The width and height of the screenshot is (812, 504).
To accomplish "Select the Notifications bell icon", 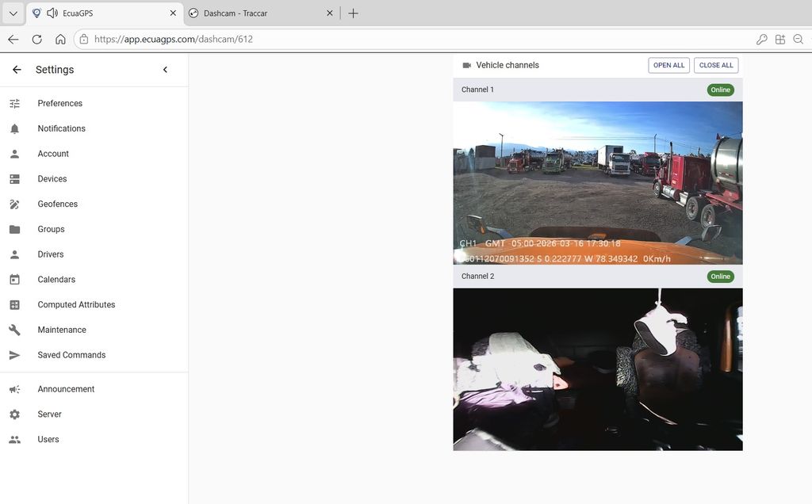I will pos(15,128).
